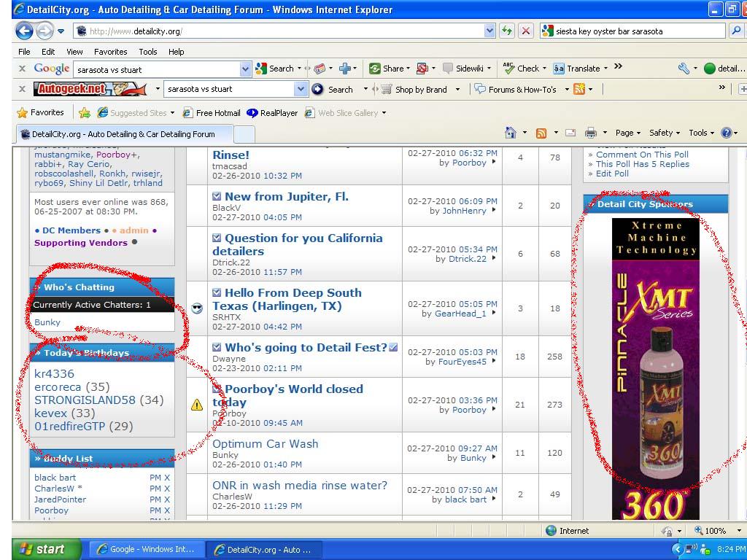Click the Windows Start button
This screenshot has height=560, width=747.
tap(46, 550)
